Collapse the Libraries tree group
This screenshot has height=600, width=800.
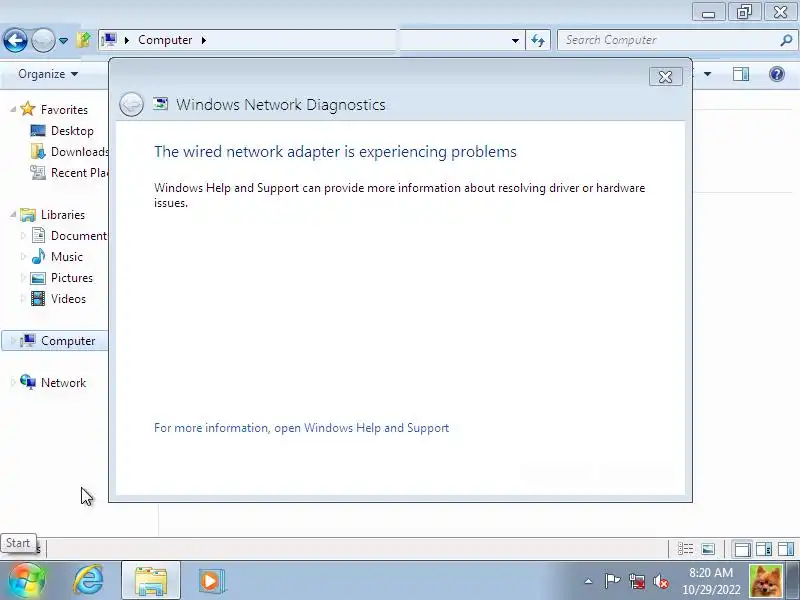(x=13, y=214)
